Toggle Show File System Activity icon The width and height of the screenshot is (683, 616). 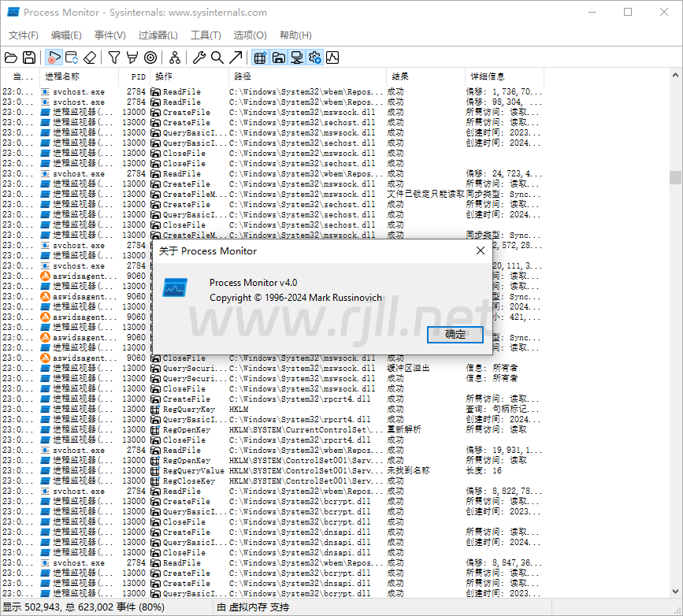pyautogui.click(x=278, y=58)
